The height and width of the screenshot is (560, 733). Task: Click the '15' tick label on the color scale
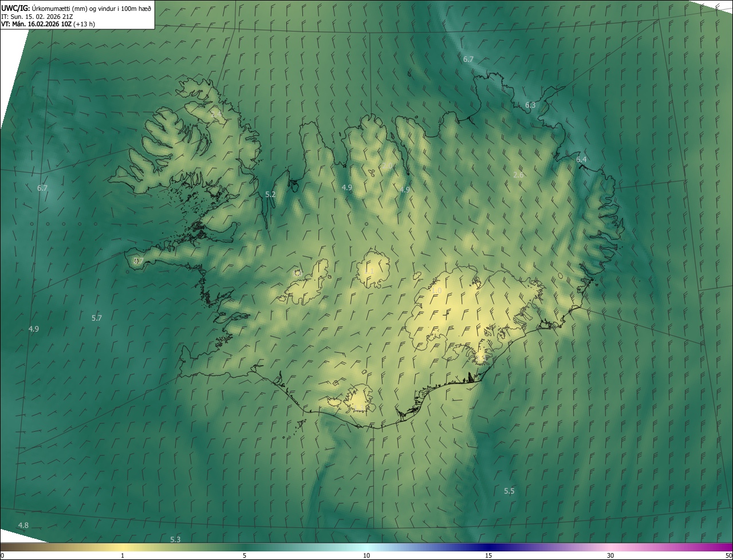click(488, 555)
